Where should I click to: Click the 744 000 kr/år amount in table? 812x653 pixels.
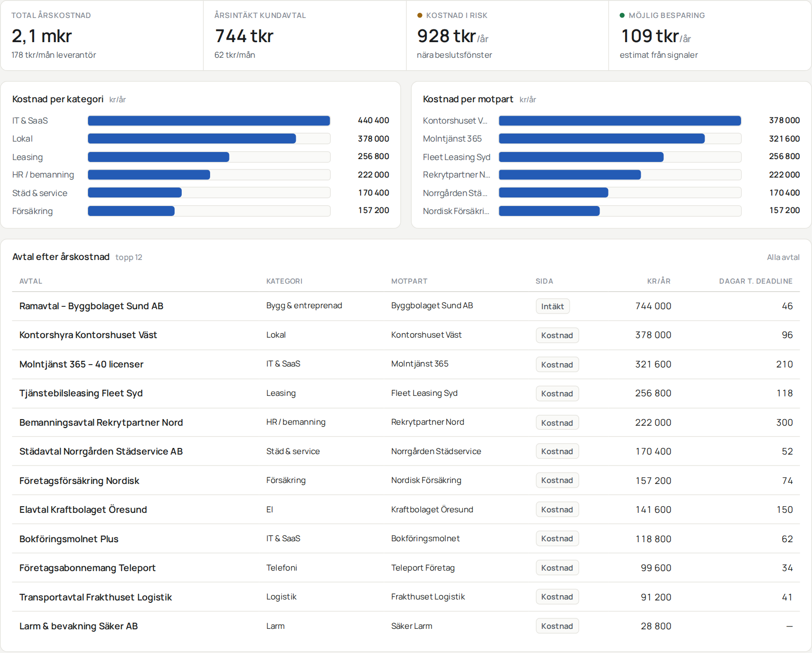pyautogui.click(x=653, y=306)
